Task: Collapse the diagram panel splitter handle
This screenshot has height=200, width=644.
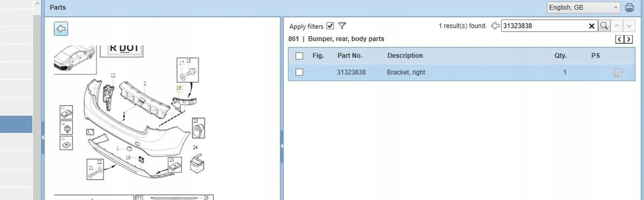Action: 282,146
